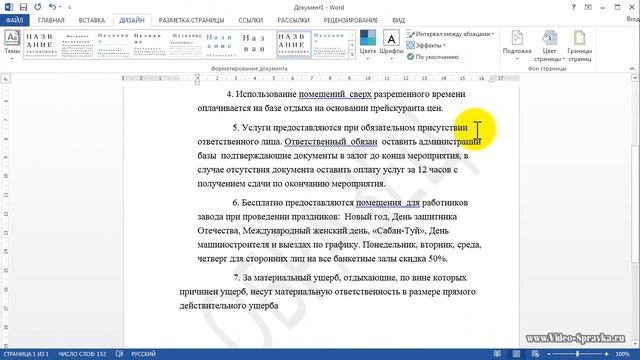Open the Цвета theme colors dropdown
The width and height of the screenshot is (640, 360).
367,45
